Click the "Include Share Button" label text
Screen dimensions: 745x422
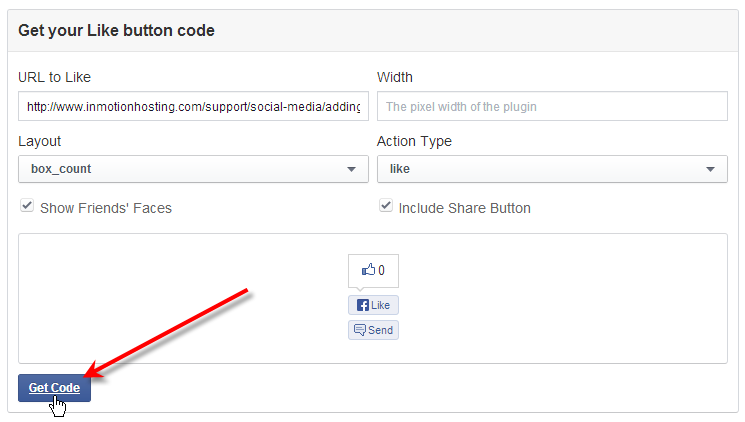click(x=464, y=208)
